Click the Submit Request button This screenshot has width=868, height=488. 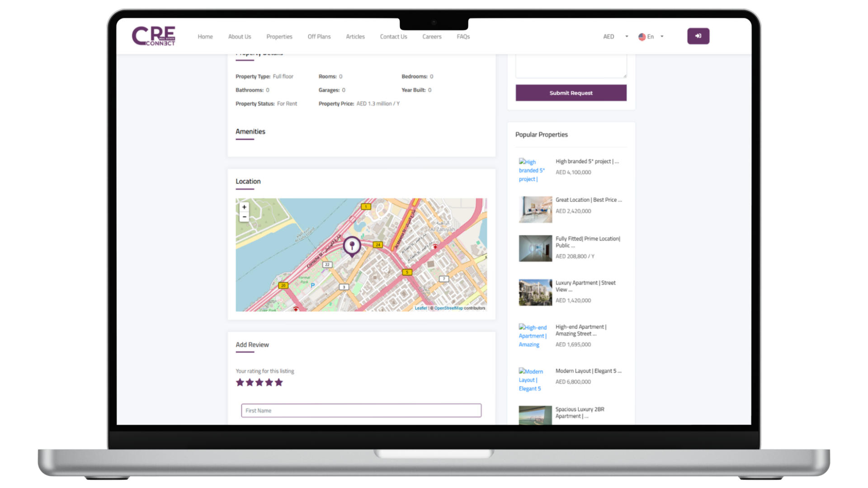tap(571, 93)
